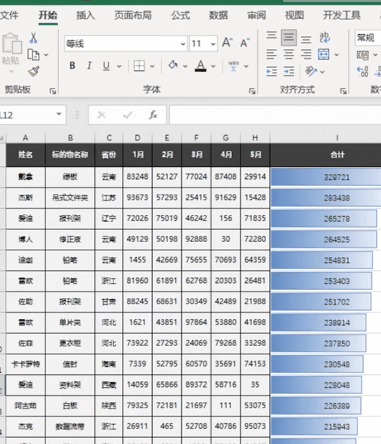The image size is (381, 444).
Task: Expand merge cells options arrow
Action: (337, 54)
